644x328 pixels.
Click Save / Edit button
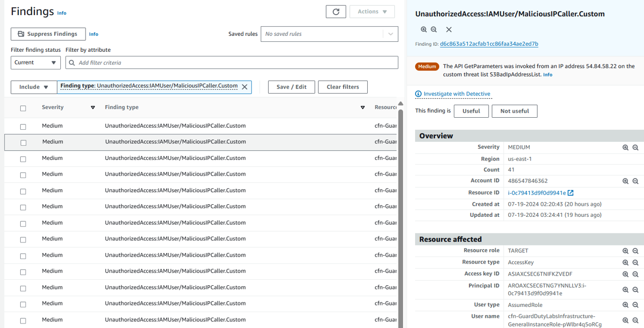(291, 87)
